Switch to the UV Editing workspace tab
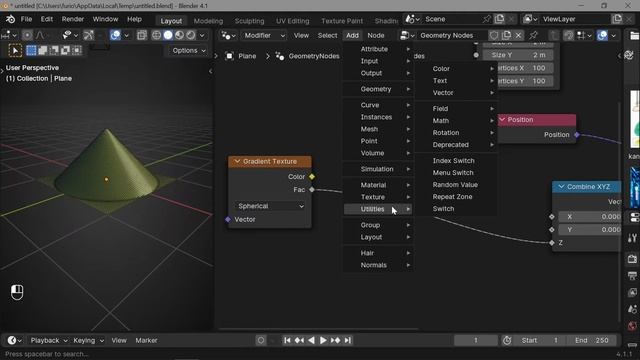640x360 pixels. pos(293,21)
